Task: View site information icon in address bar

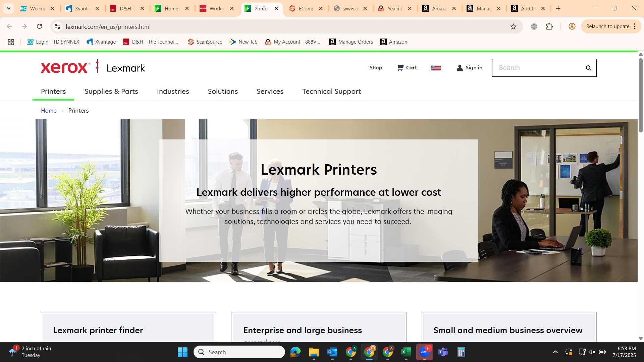Action: (57, 26)
